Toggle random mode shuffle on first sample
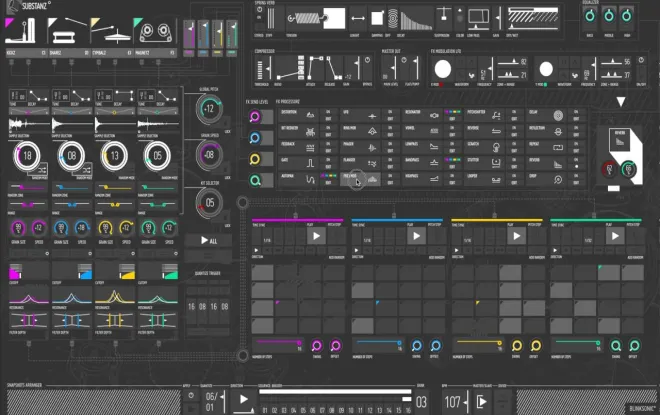 tap(43, 170)
